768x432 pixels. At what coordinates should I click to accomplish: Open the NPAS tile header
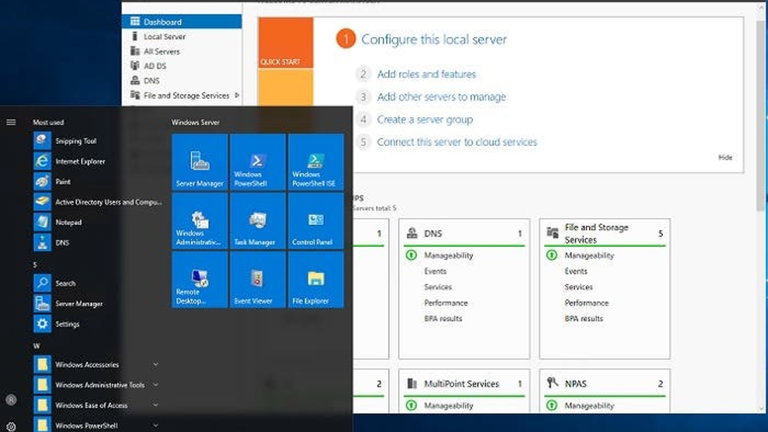(x=605, y=384)
